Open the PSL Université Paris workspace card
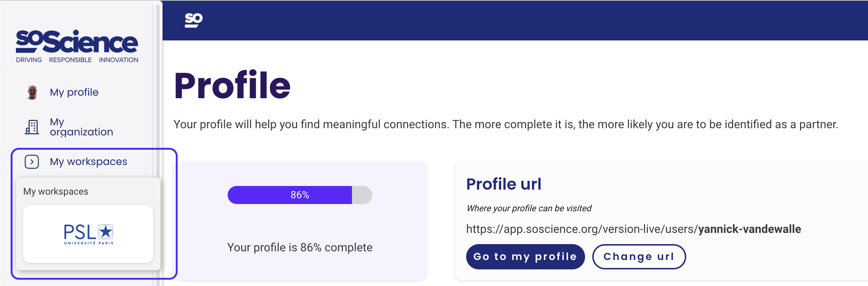The width and height of the screenshot is (868, 286). (88, 234)
